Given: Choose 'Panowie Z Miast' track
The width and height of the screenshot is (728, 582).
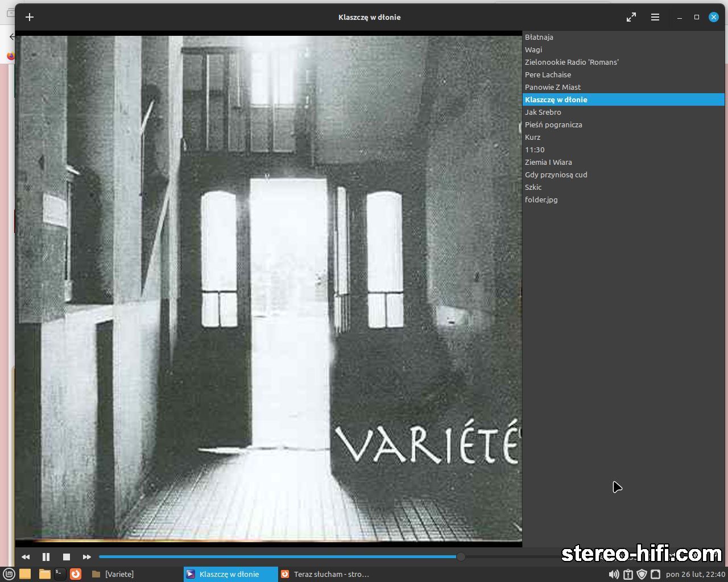Looking at the screenshot, I should tap(623, 87).
